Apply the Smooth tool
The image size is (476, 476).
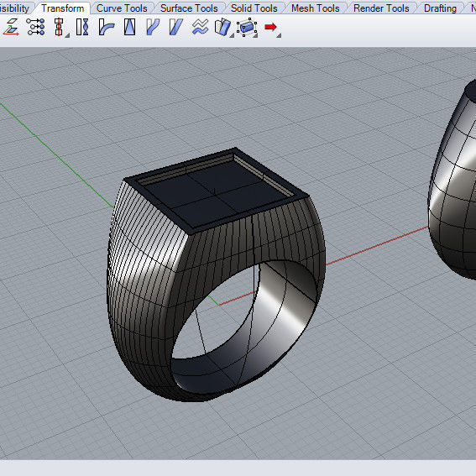(x=200, y=27)
